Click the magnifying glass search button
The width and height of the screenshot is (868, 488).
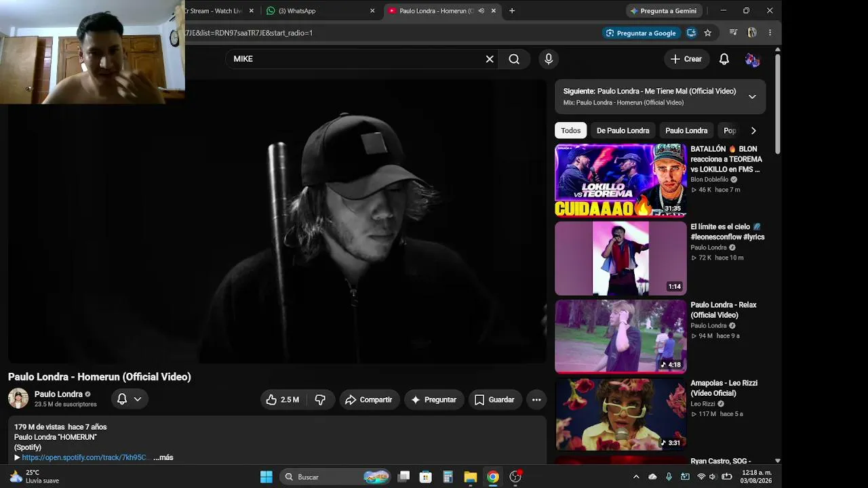(514, 59)
